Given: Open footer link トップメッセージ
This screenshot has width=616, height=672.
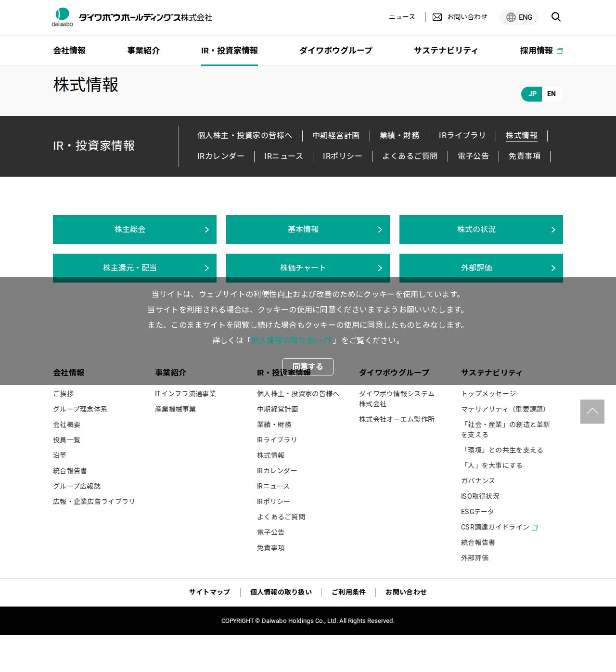Looking at the screenshot, I should tap(488, 394).
